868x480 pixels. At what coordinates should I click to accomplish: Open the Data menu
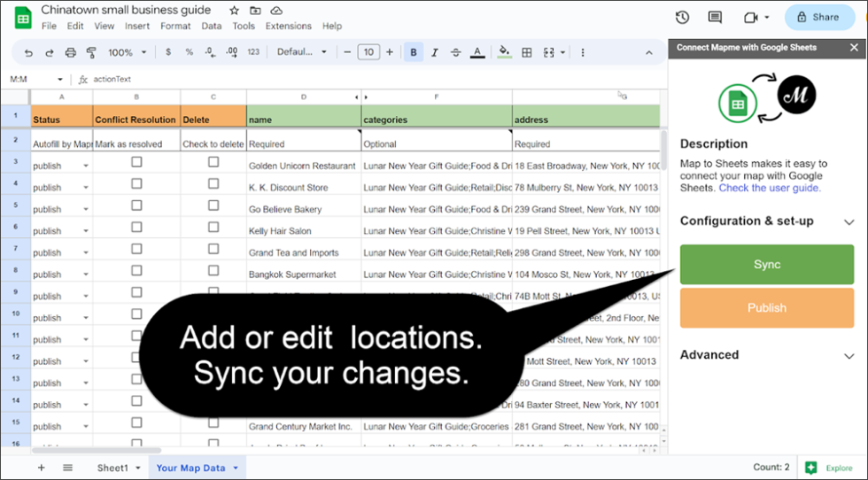coord(212,26)
